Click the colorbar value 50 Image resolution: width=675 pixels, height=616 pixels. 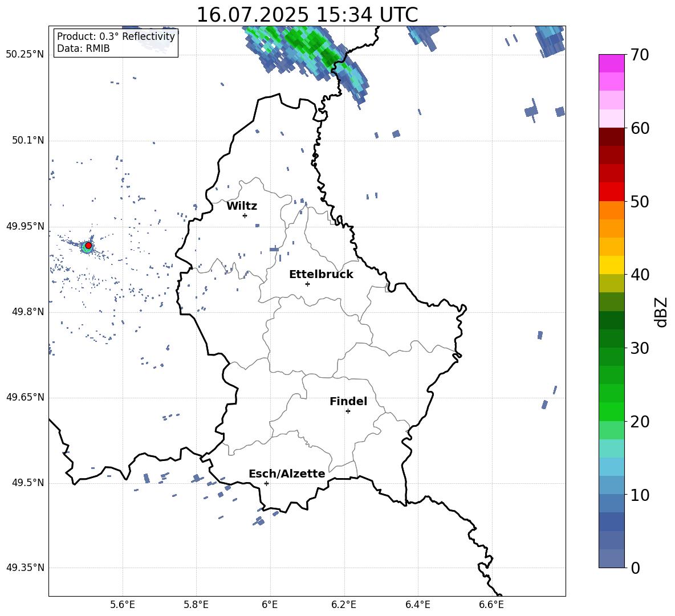coord(640,202)
